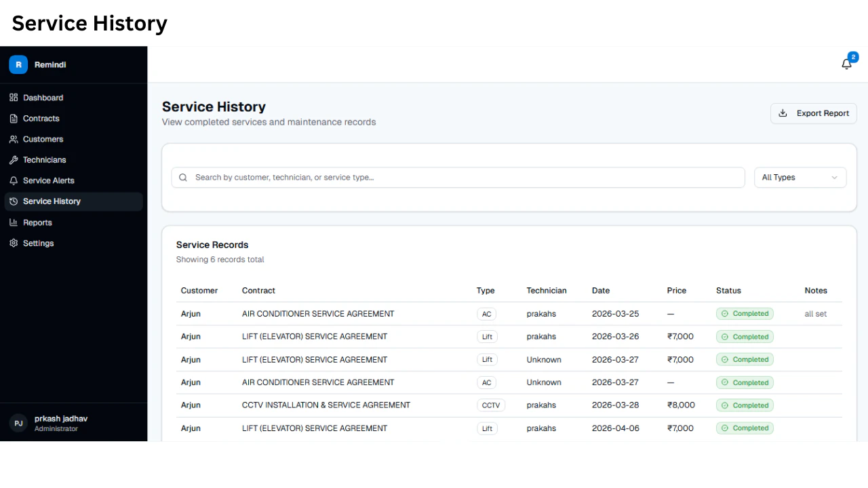Open Reports in the sidebar
The image size is (868, 488).
(x=74, y=222)
